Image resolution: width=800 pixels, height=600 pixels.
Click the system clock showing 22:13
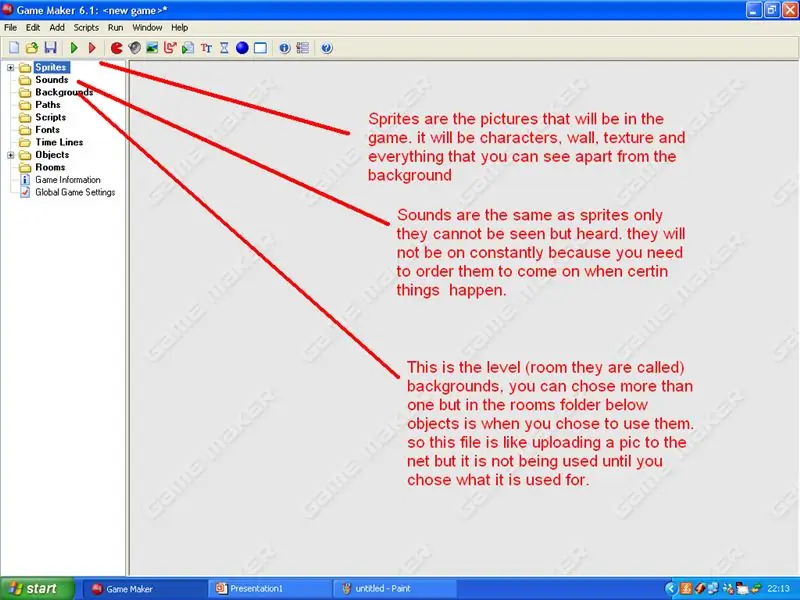[778, 589]
